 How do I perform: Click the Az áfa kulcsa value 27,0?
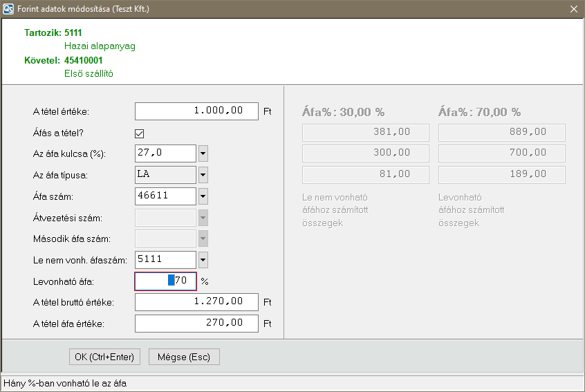pyautogui.click(x=165, y=153)
